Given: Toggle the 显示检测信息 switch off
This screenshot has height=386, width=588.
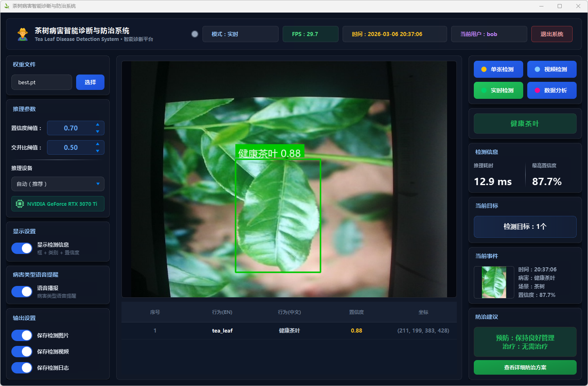Looking at the screenshot, I should coord(22,248).
